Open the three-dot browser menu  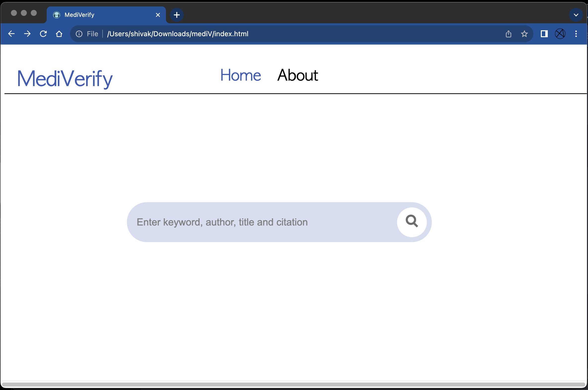[576, 34]
